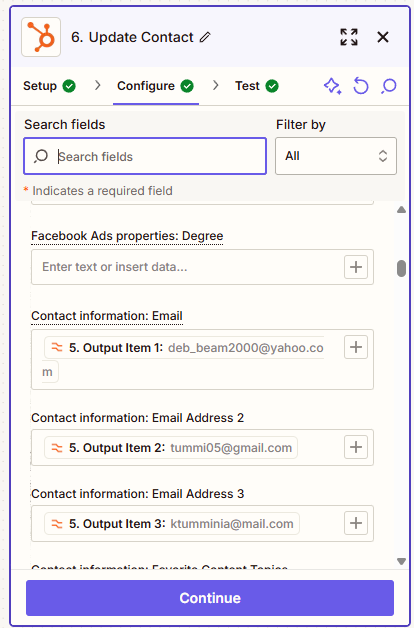Screen dimensions: 414x628
Task: Open the AI sparkle assistant icon
Action: coord(332,86)
